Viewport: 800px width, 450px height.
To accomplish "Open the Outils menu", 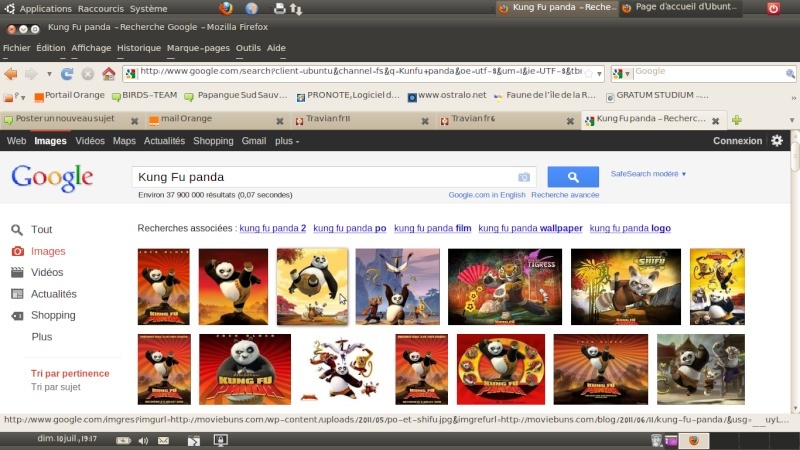I will click(248, 48).
